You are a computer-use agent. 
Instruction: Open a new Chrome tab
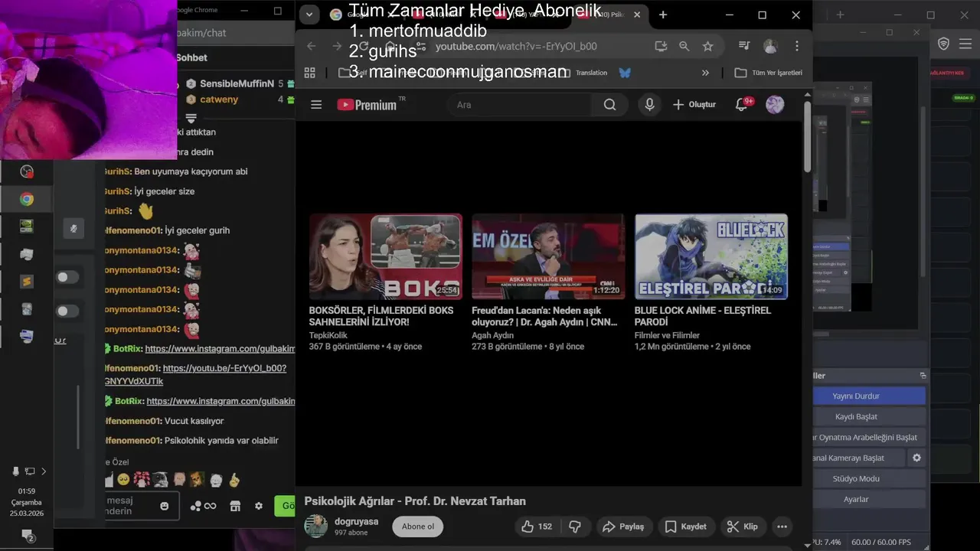point(663,15)
